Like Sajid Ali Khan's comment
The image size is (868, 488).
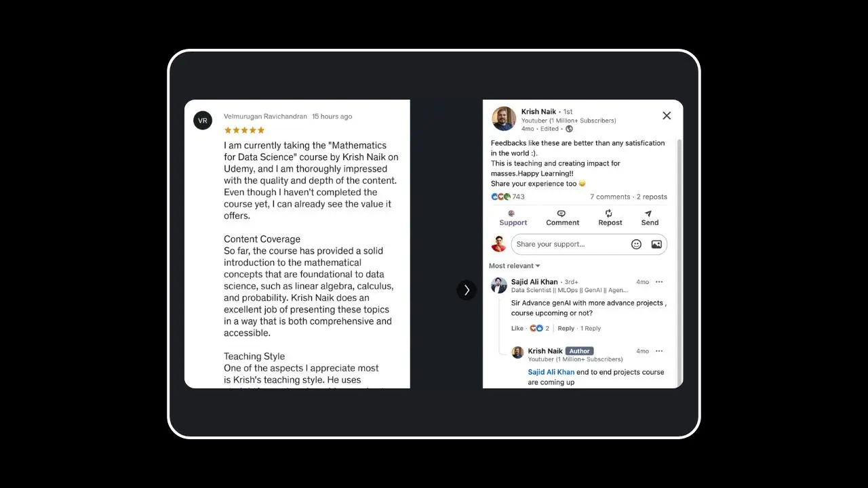coord(517,328)
